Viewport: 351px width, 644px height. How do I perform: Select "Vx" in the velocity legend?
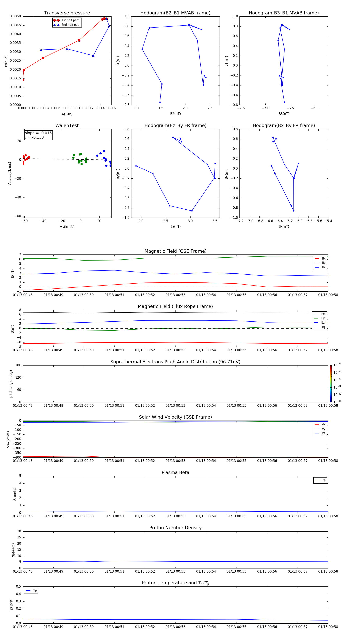(320, 425)
